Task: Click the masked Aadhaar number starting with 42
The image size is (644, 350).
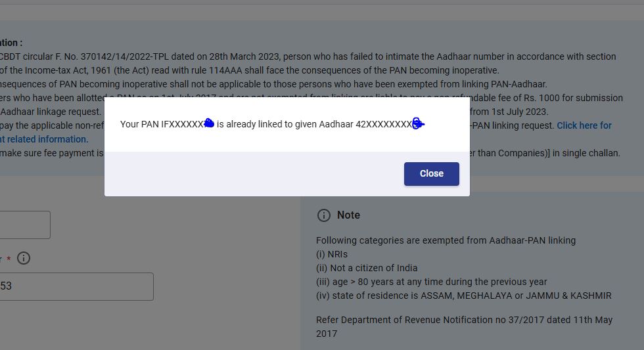Action: click(x=384, y=124)
